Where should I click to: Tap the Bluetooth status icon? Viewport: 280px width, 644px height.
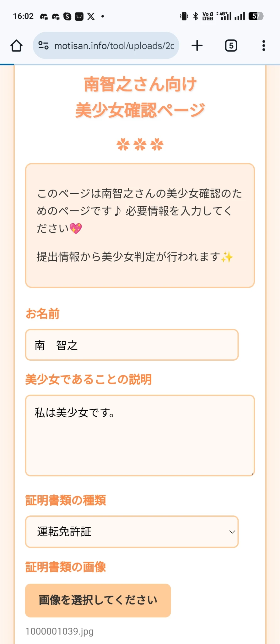click(x=196, y=16)
